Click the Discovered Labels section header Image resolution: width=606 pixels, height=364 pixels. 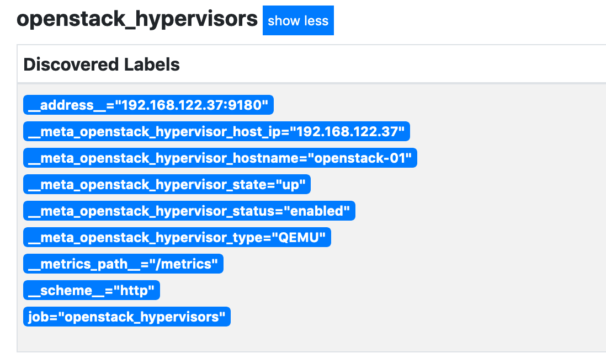click(x=101, y=65)
